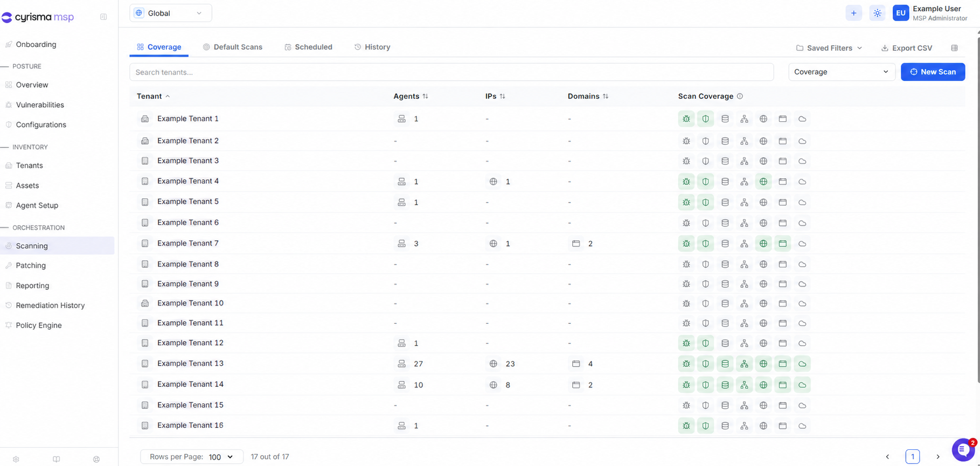The height and width of the screenshot is (466, 980).
Task: Expand the Saved Filters menu
Action: tap(829, 48)
